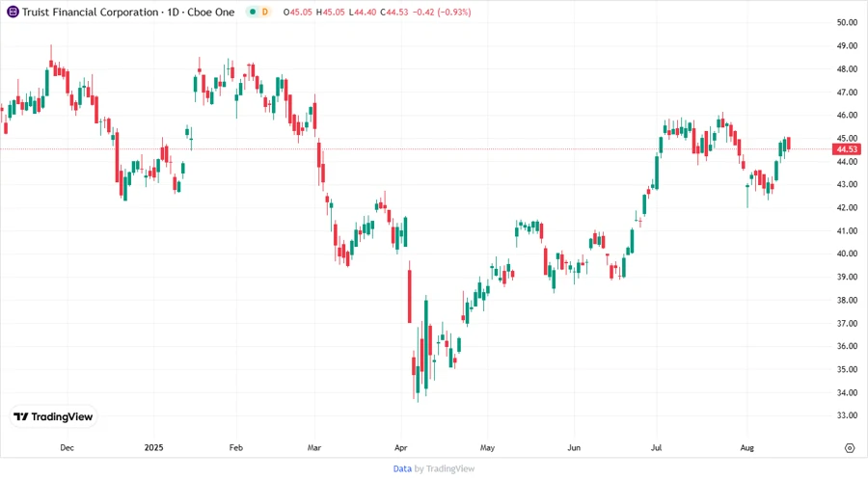Click the 2025 label on time axis

pos(154,448)
